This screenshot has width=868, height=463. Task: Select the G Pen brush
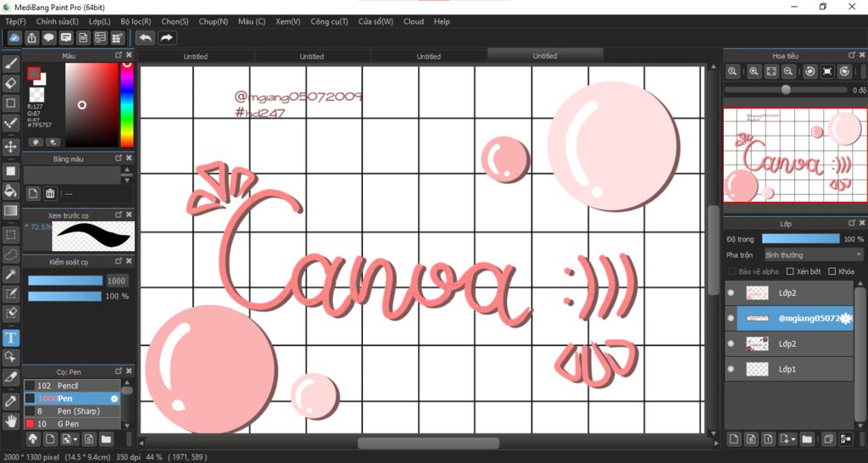click(72, 424)
